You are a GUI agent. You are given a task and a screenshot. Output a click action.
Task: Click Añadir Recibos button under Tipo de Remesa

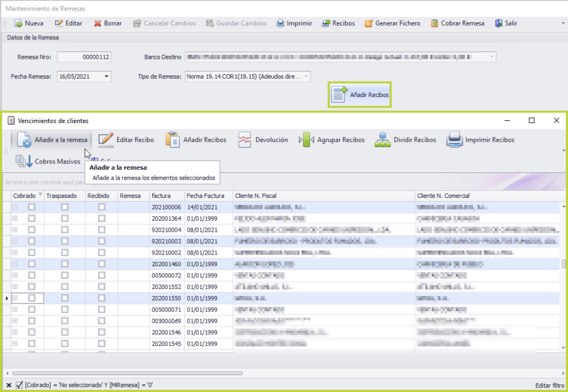pos(359,95)
